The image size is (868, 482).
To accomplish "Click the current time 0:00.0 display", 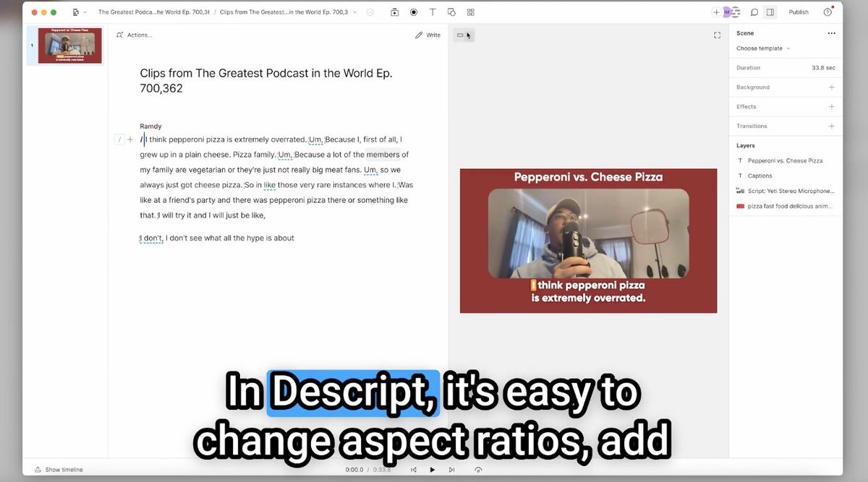I will [x=354, y=470].
